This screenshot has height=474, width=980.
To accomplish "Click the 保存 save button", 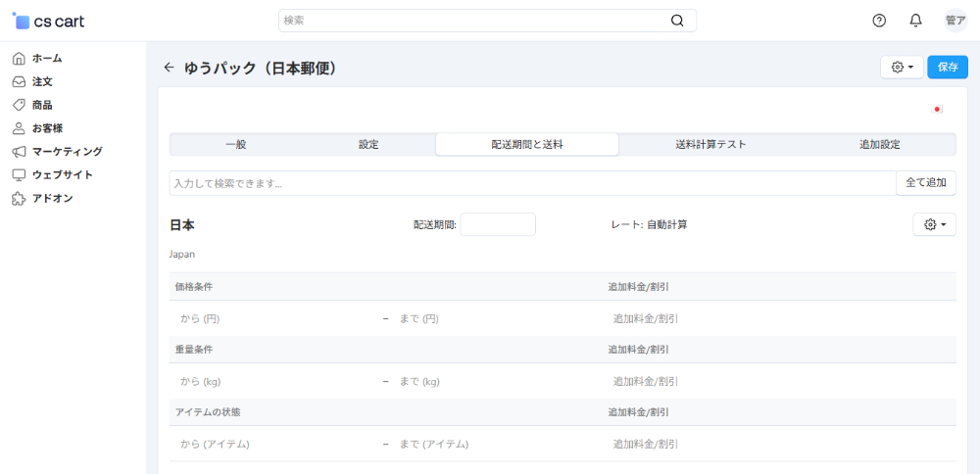I will [x=948, y=68].
